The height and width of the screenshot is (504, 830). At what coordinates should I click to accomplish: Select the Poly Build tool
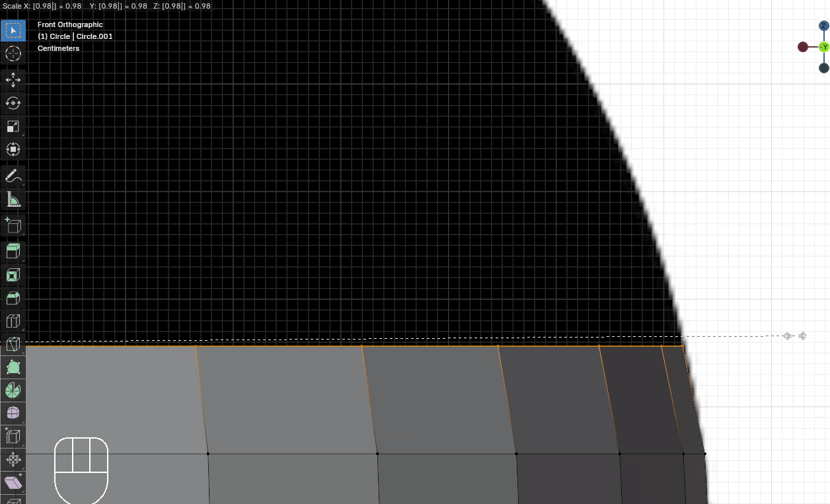tap(13, 367)
